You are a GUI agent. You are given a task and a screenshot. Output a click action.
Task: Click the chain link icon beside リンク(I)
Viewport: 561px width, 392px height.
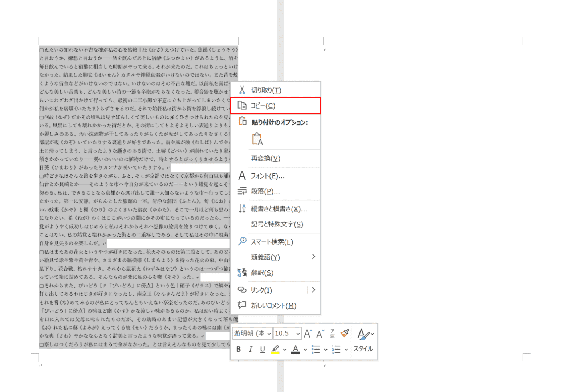(x=242, y=290)
